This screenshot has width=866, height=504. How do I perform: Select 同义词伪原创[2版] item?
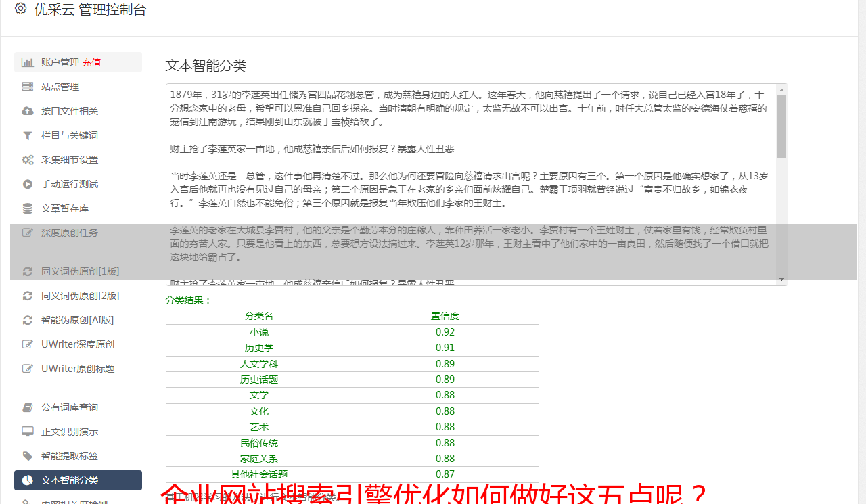[x=78, y=296]
